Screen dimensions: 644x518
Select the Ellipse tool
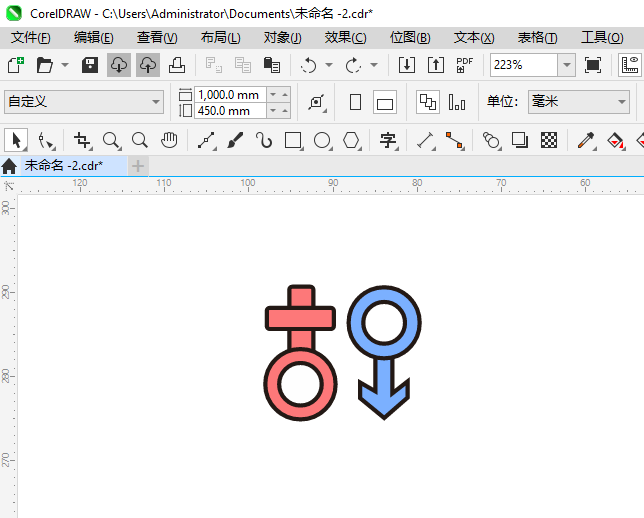click(322, 140)
